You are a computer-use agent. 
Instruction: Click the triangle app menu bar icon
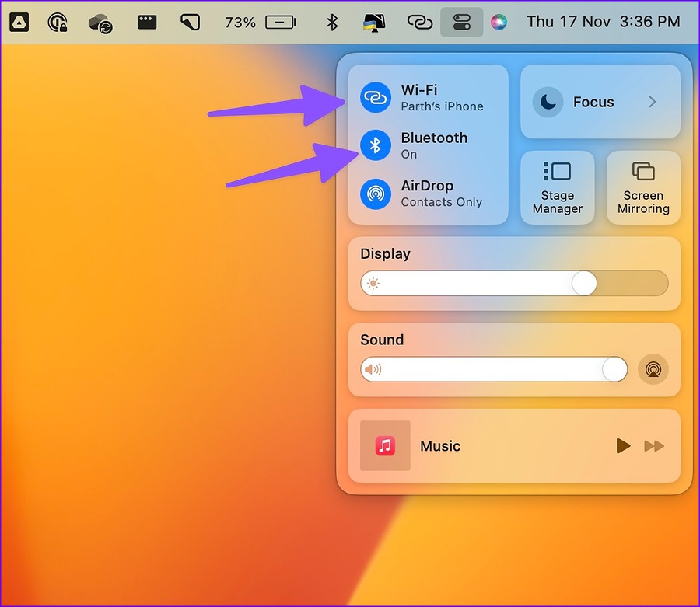click(19, 22)
